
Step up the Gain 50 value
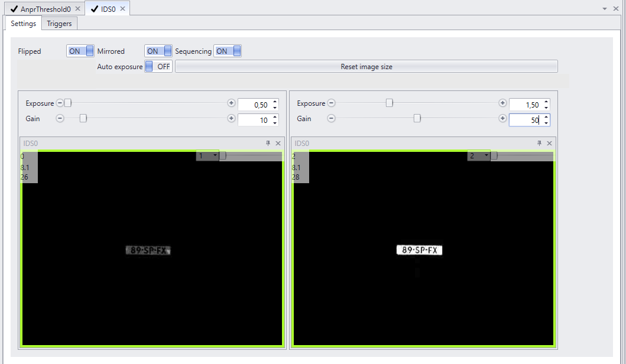click(546, 117)
